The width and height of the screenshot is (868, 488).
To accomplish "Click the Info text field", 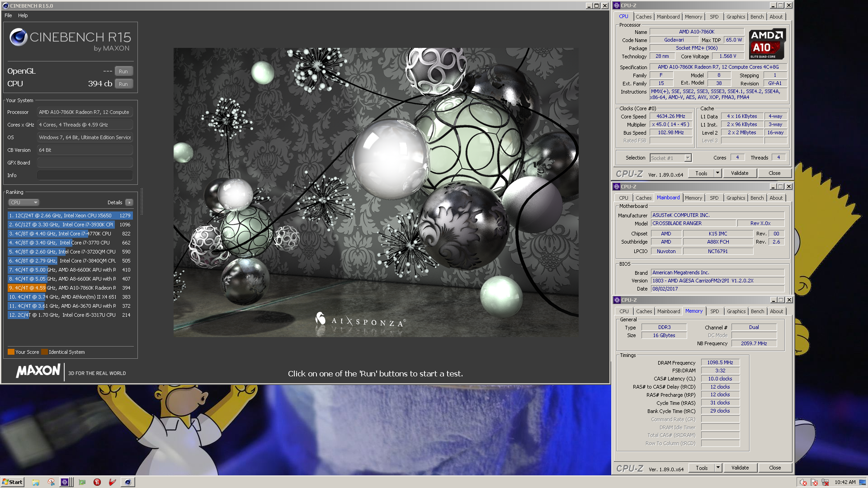I will click(x=85, y=175).
